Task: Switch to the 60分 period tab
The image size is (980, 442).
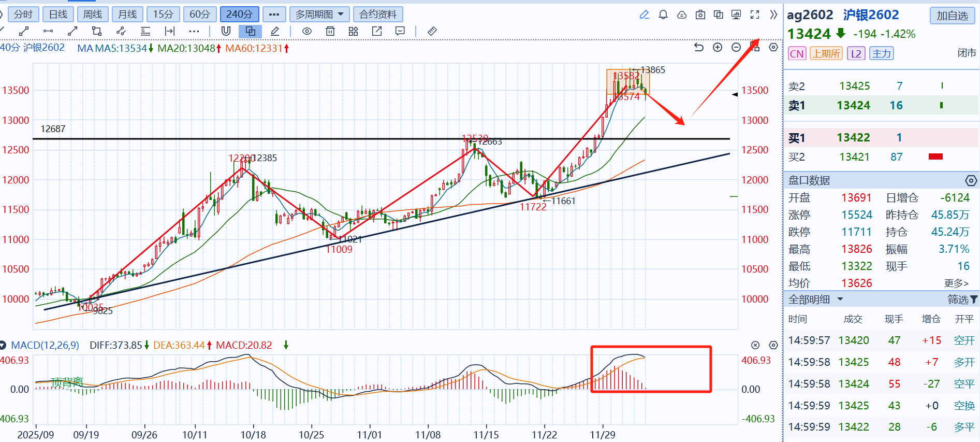Action: pyautogui.click(x=199, y=15)
